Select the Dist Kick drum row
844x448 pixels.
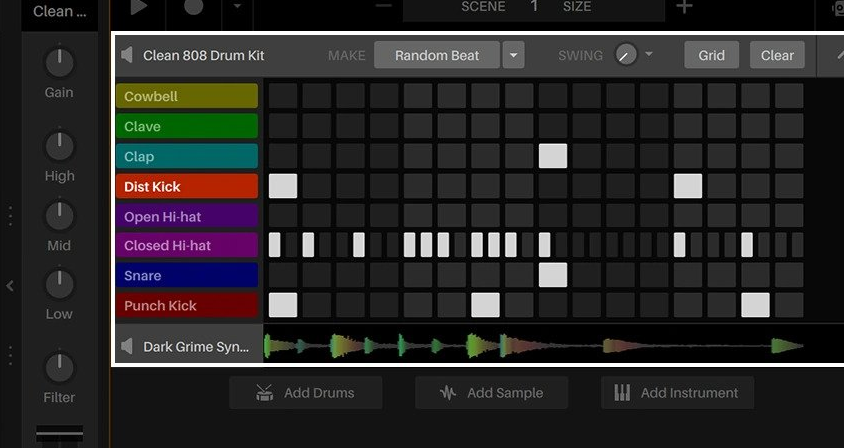(187, 186)
